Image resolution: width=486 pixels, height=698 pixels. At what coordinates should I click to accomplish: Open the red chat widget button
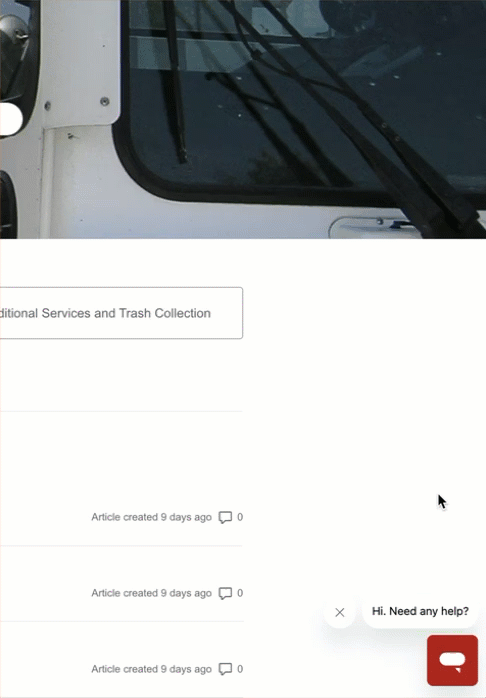(x=452, y=660)
